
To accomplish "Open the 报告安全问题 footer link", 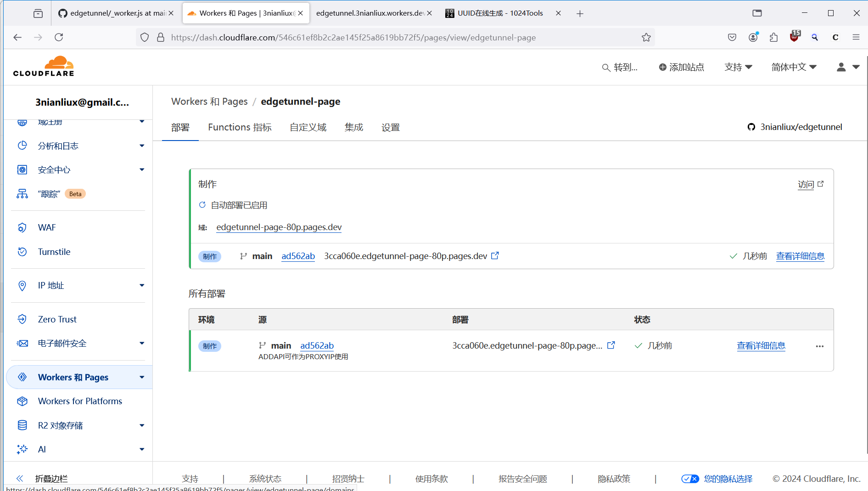I will [523, 479].
